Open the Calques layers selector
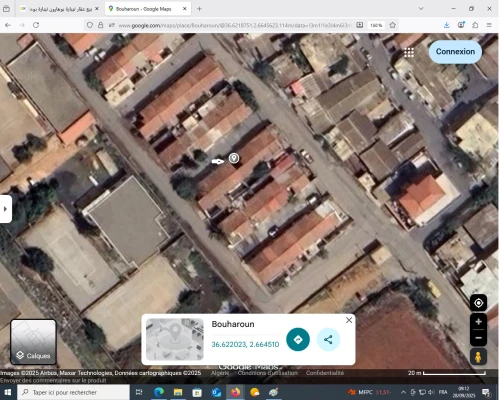500x400 pixels. click(33, 342)
